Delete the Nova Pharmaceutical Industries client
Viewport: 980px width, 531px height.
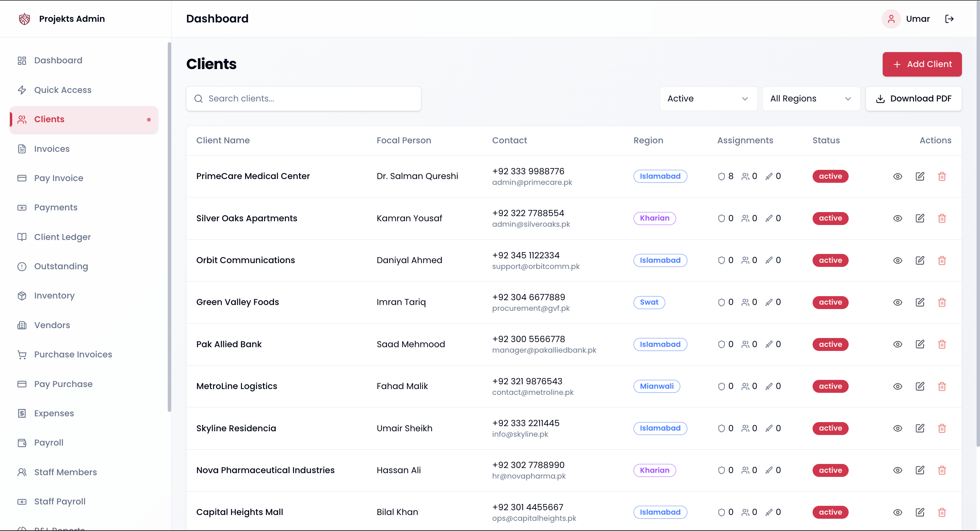(x=942, y=470)
